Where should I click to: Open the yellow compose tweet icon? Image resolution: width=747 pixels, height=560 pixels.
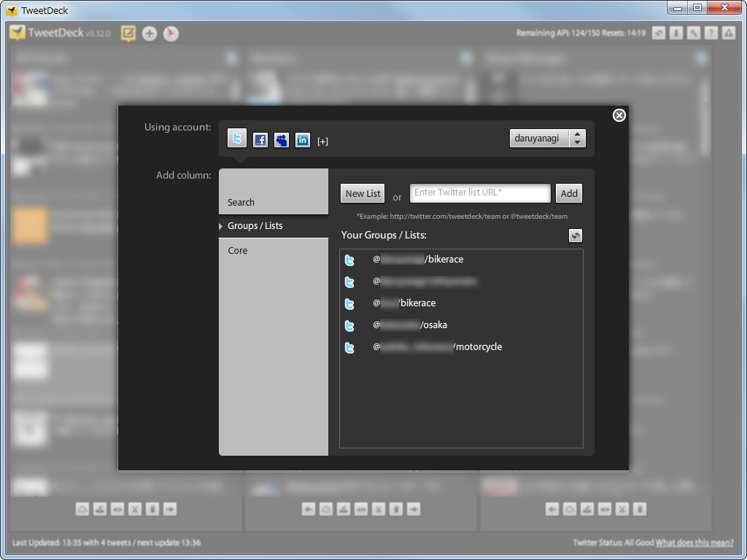128,34
